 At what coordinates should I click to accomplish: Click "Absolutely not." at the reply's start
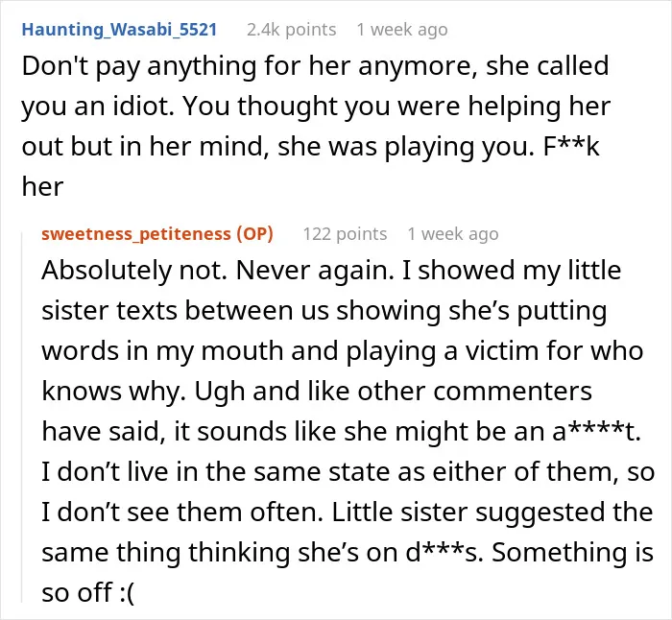[134, 271]
